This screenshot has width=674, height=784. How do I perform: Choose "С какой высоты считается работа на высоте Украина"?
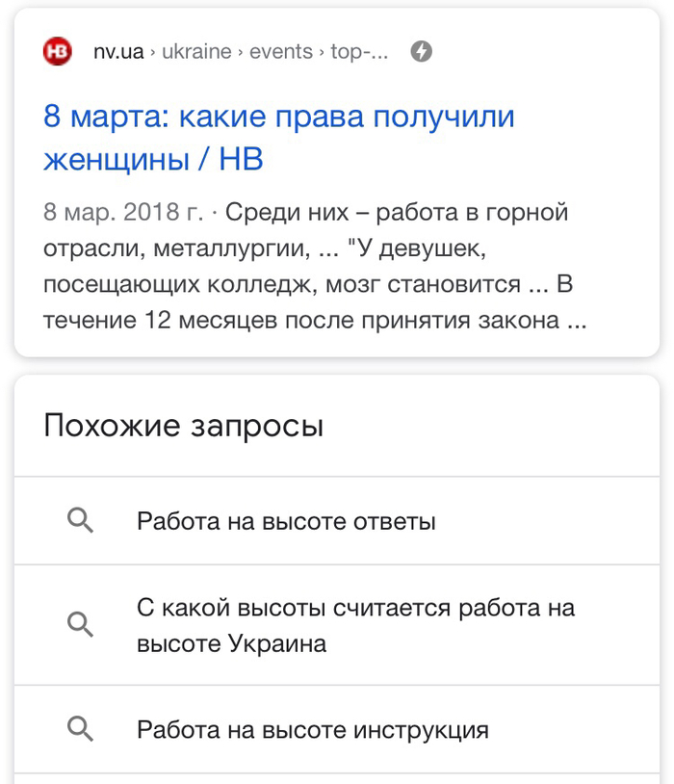355,608
